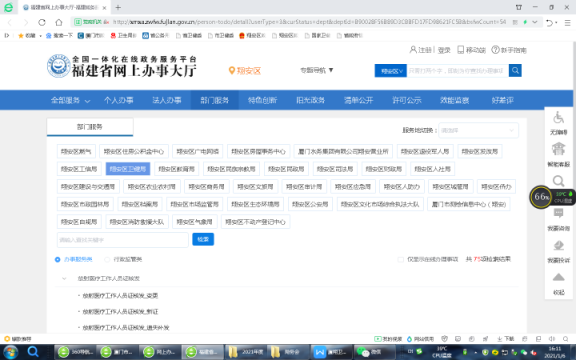The image size is (576, 360).
Task: Click 移动端 phone icon link
Action: (471, 50)
